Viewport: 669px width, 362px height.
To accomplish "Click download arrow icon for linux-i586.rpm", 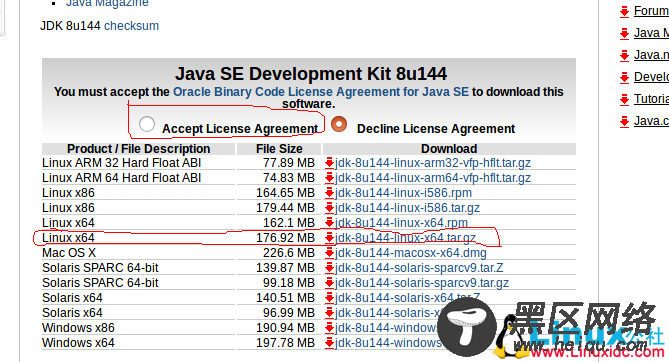I will 329,193.
